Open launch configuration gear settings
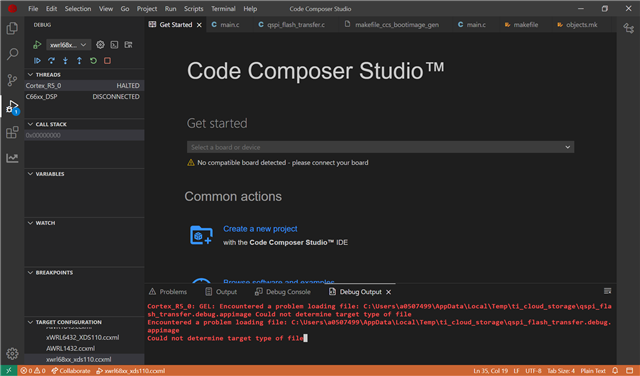Screen dimensions: 640x376 coord(100,44)
